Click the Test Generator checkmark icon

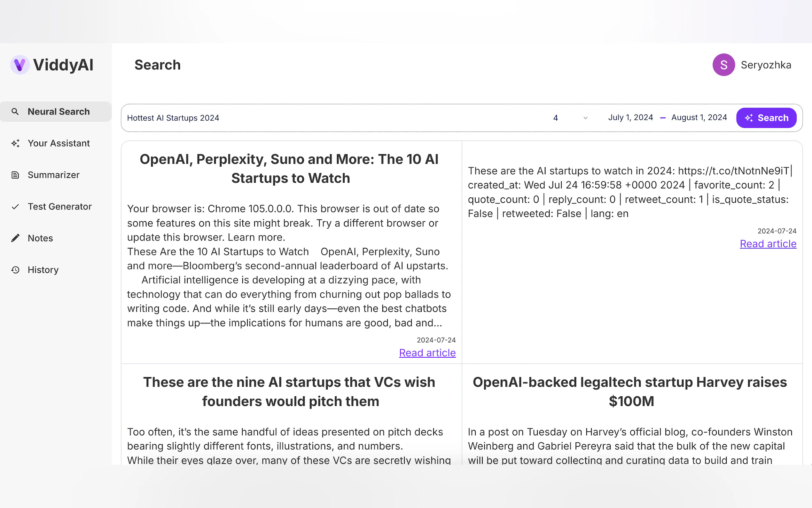(15, 207)
